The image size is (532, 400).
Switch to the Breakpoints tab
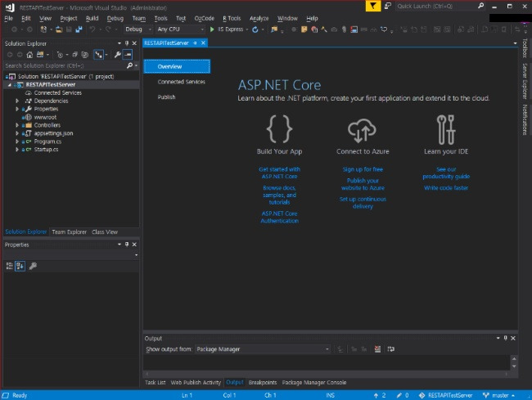click(263, 382)
